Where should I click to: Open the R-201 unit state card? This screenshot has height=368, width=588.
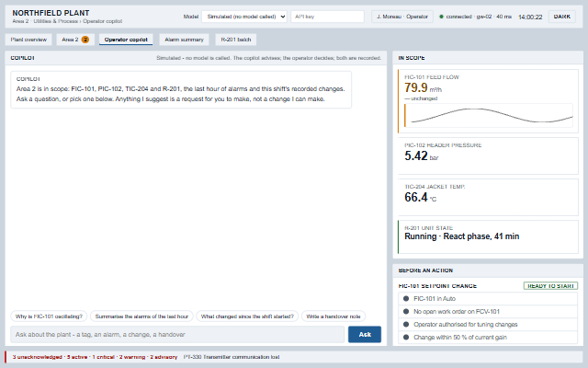click(488, 237)
